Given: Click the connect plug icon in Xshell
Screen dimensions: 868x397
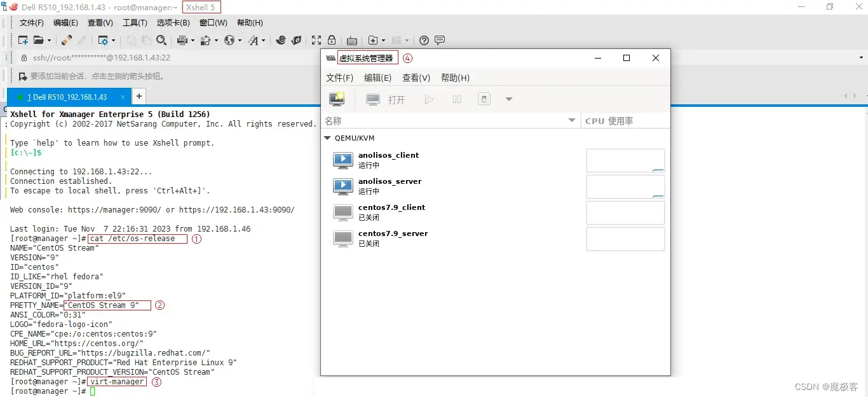Looking at the screenshot, I should click(66, 40).
